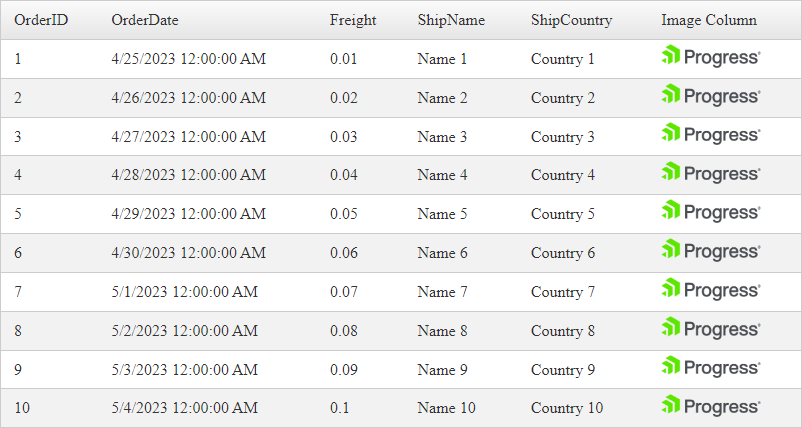Click the Progress logo in row 8
The image size is (802, 428).
[x=711, y=330]
